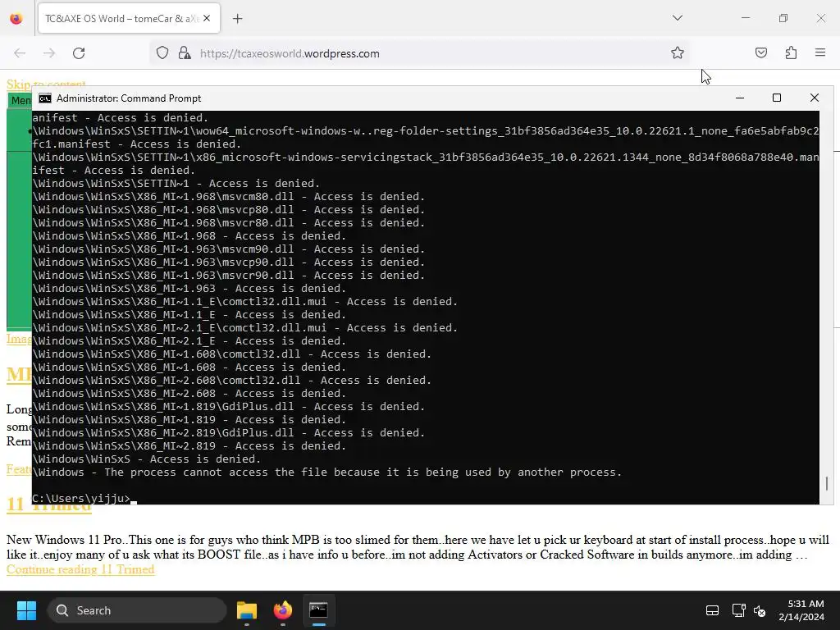Open the Extensions puzzle icon
The image size is (840, 630).
tap(791, 53)
